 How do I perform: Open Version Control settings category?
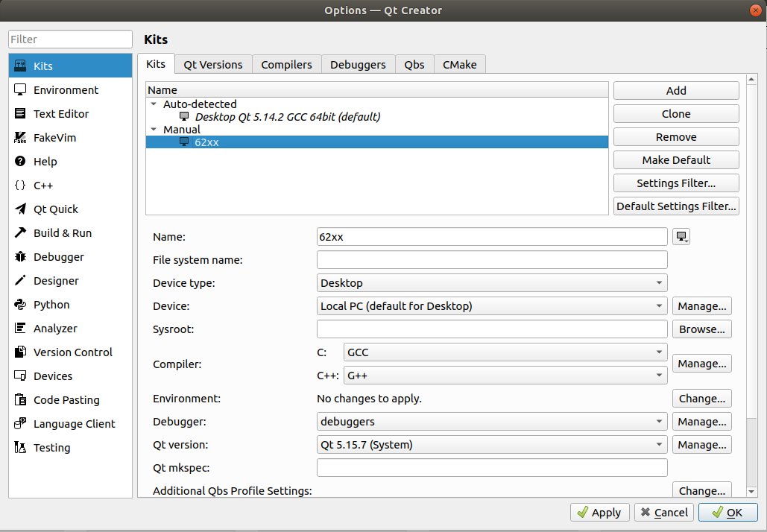[x=72, y=352]
